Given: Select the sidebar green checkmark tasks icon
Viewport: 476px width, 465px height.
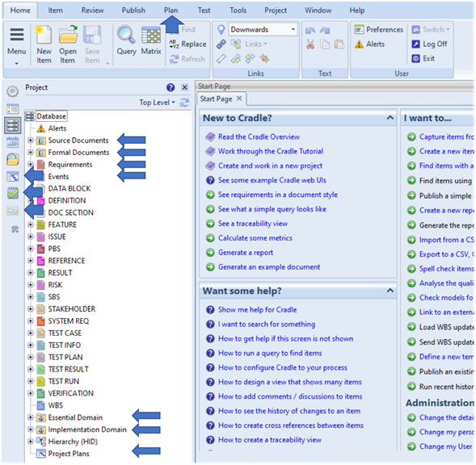Looking at the screenshot, I should coord(13,193).
